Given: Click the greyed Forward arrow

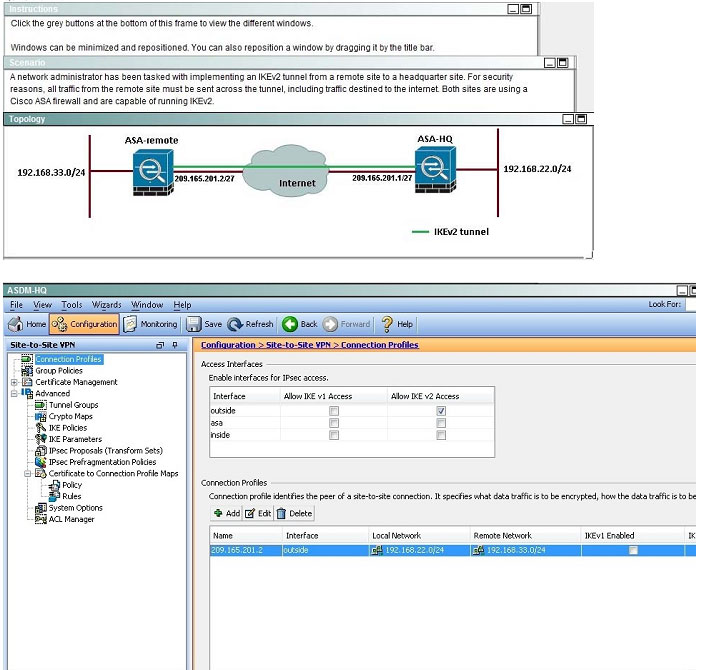Looking at the screenshot, I should (x=347, y=324).
